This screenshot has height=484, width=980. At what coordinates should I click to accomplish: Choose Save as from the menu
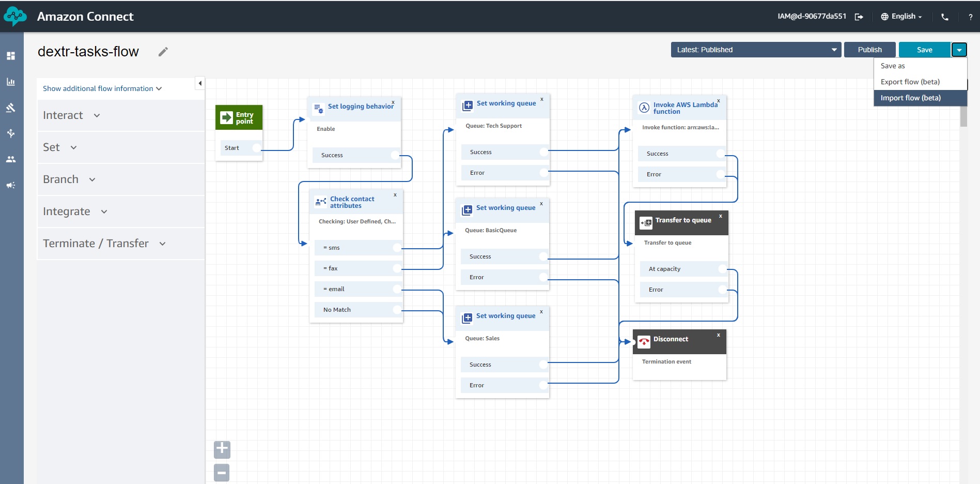[920, 66]
